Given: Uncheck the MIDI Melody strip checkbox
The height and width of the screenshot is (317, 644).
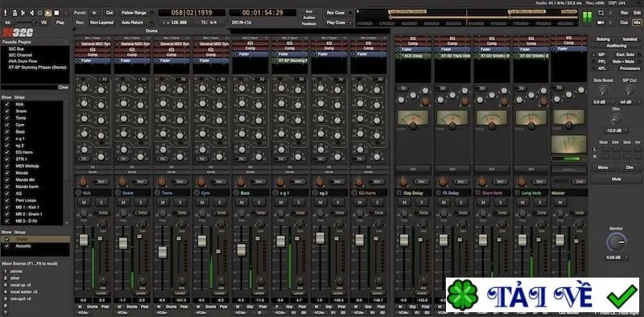Looking at the screenshot, I should pyautogui.click(x=7, y=166).
